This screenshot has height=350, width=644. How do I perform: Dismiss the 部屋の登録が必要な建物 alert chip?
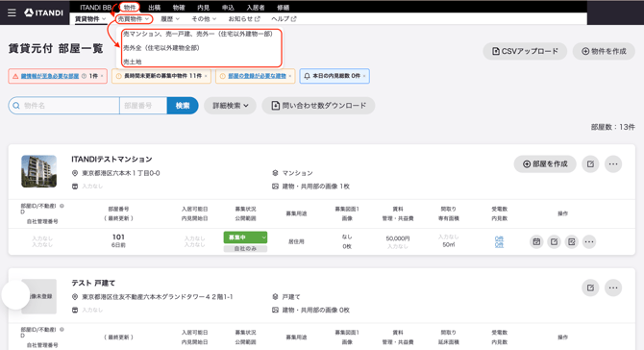click(290, 76)
